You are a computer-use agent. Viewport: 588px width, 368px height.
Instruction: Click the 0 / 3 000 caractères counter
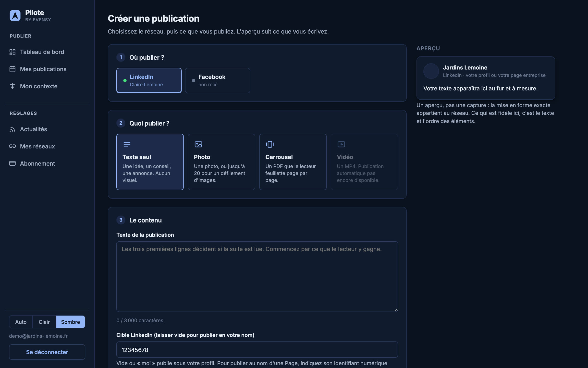tap(140, 320)
